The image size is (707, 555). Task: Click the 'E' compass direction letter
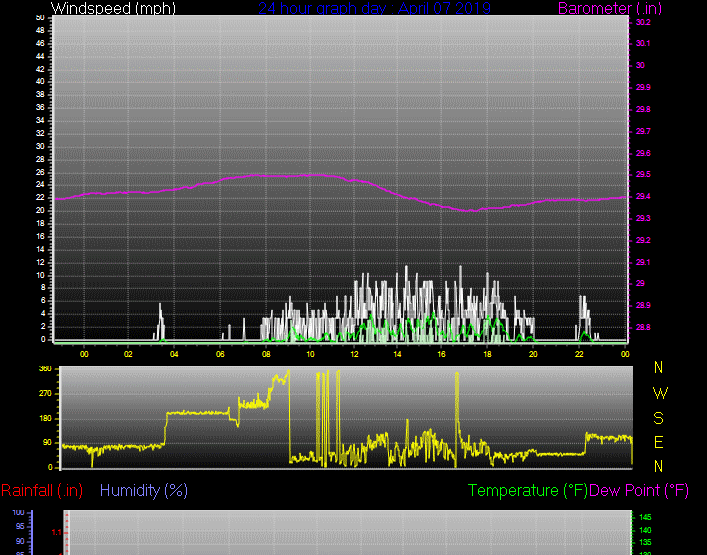(658, 442)
